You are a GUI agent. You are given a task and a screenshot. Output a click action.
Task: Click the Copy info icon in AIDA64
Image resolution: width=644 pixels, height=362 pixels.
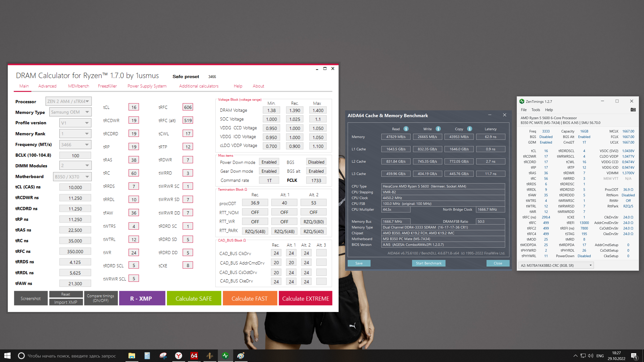click(x=469, y=129)
